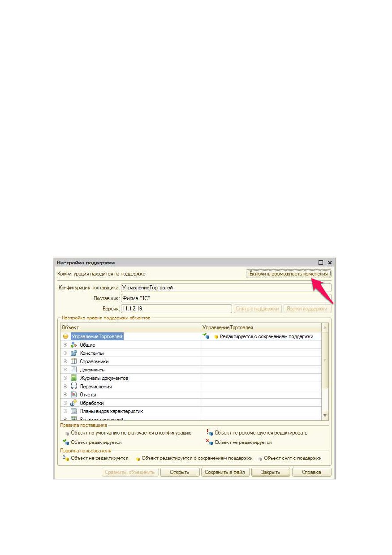Click scrollbar up arrow in objects list
392x555 pixels.
[x=325, y=327]
